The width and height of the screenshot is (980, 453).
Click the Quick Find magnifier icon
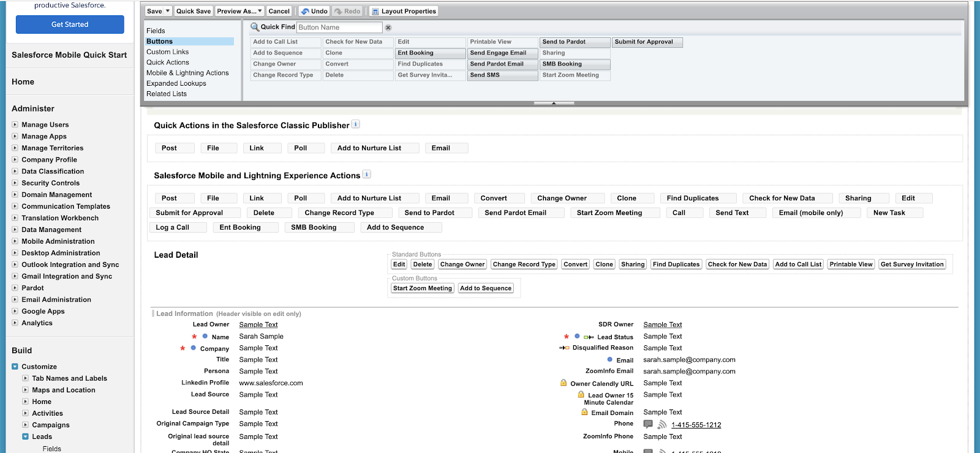point(255,27)
